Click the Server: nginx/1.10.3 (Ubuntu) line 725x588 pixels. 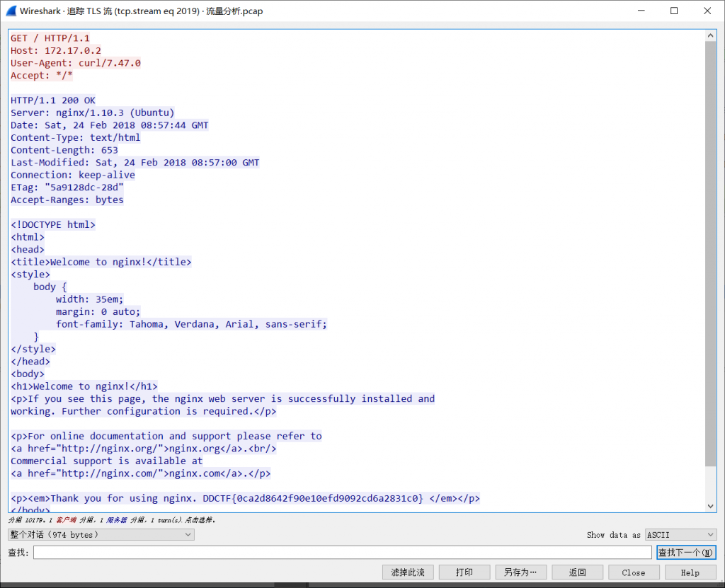click(93, 113)
